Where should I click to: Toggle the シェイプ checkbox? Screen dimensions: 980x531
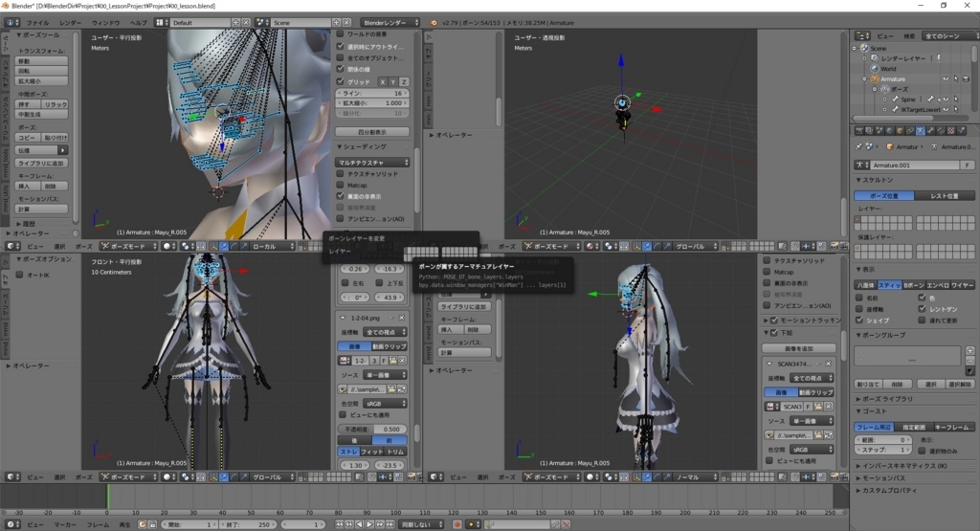click(x=859, y=320)
